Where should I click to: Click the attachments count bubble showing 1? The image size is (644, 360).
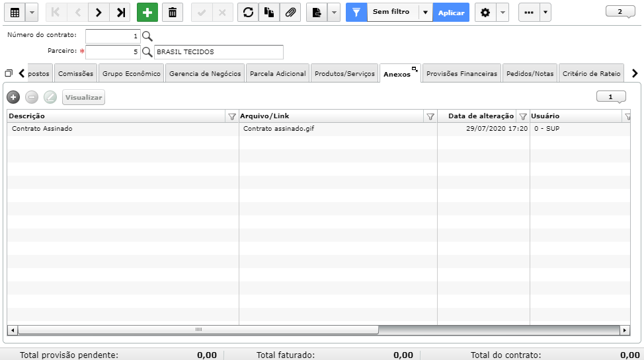click(611, 97)
